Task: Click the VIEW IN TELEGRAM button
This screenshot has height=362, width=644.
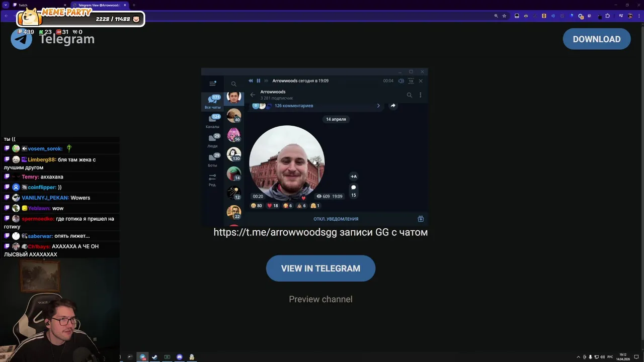Action: tap(320, 268)
